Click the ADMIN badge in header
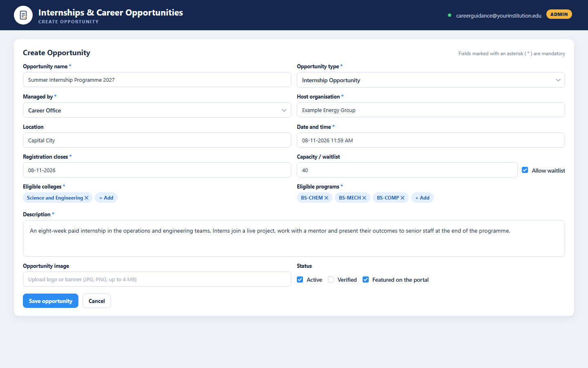588x368 pixels. pyautogui.click(x=559, y=14)
